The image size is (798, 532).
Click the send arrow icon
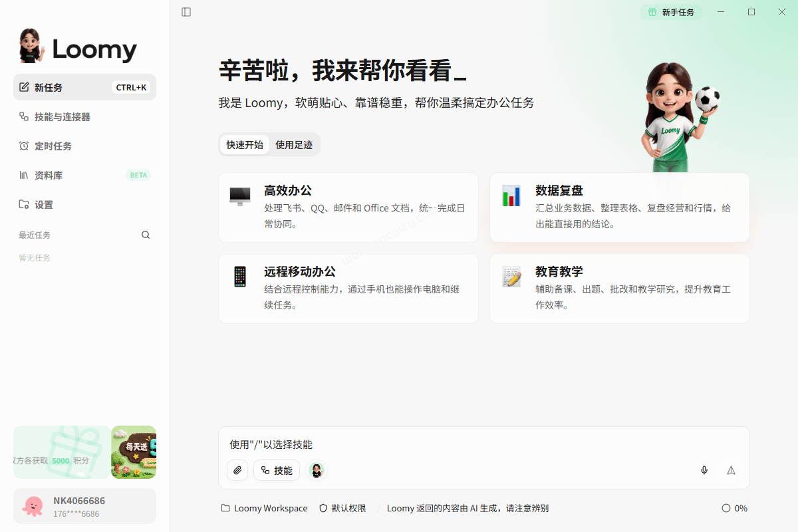point(731,470)
